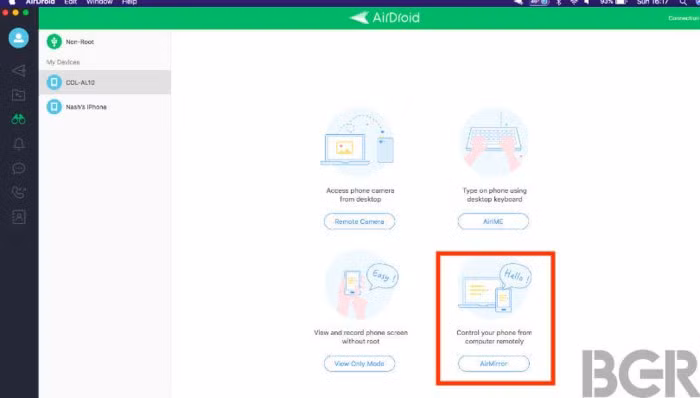Open Spotlight search in menu bar
This screenshot has height=398, width=700.
[683, 2]
